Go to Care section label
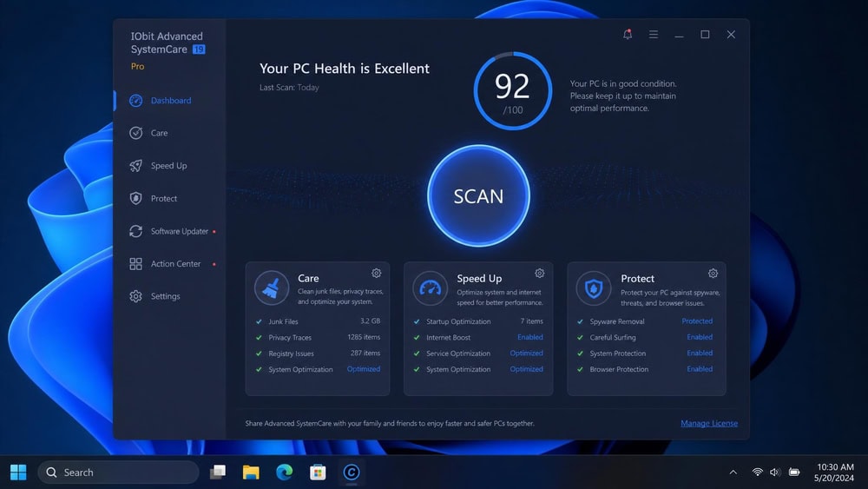The width and height of the screenshot is (868, 489). click(x=160, y=133)
